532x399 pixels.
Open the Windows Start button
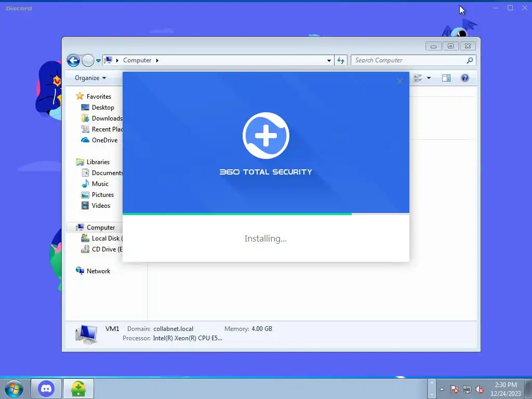[14, 389]
